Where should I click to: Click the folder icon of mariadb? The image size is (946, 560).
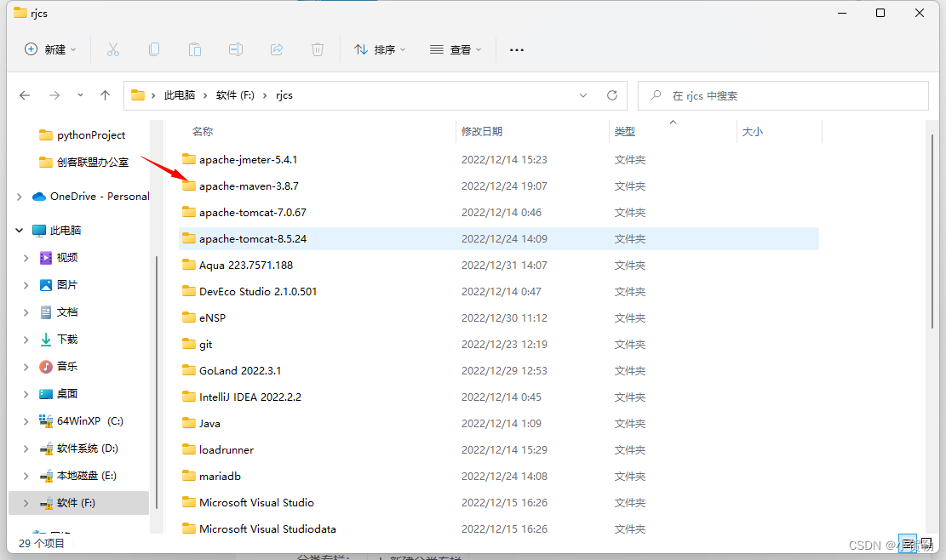click(x=189, y=476)
